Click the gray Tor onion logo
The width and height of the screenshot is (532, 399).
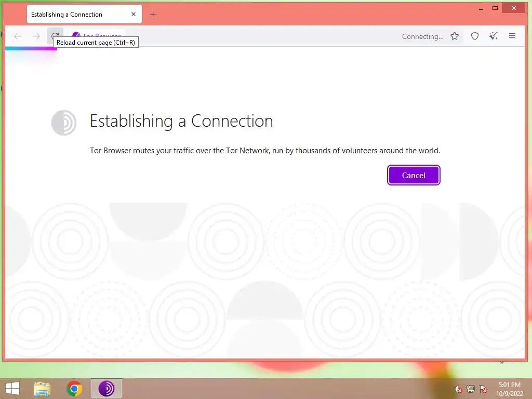tap(64, 123)
